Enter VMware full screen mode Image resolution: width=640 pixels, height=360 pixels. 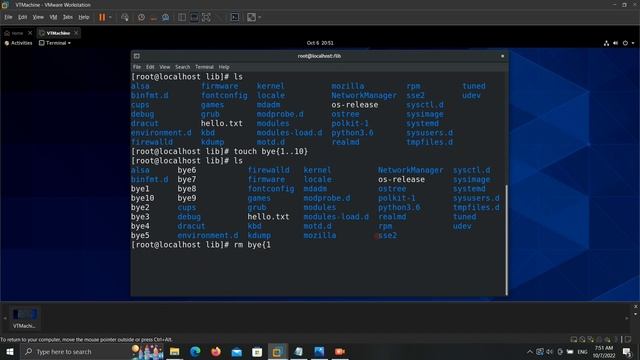click(207, 17)
